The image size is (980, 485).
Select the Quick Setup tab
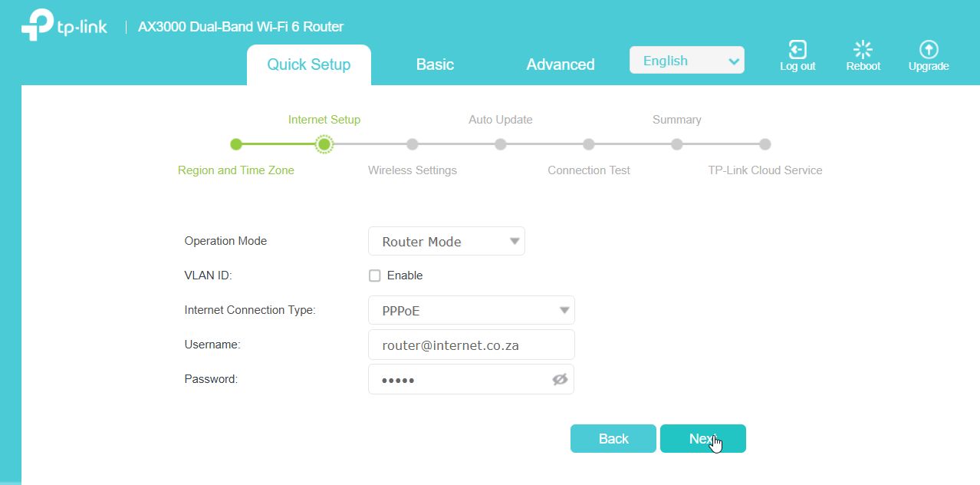pyautogui.click(x=308, y=64)
